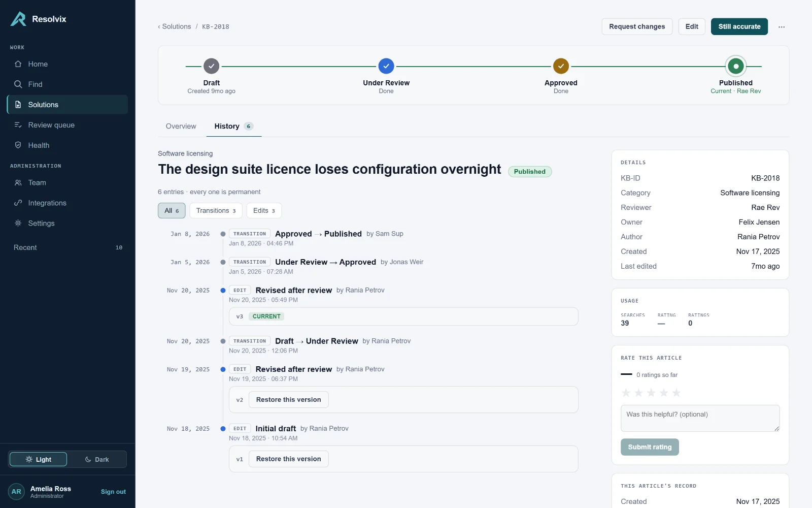Filter history to All entries

[x=172, y=211]
